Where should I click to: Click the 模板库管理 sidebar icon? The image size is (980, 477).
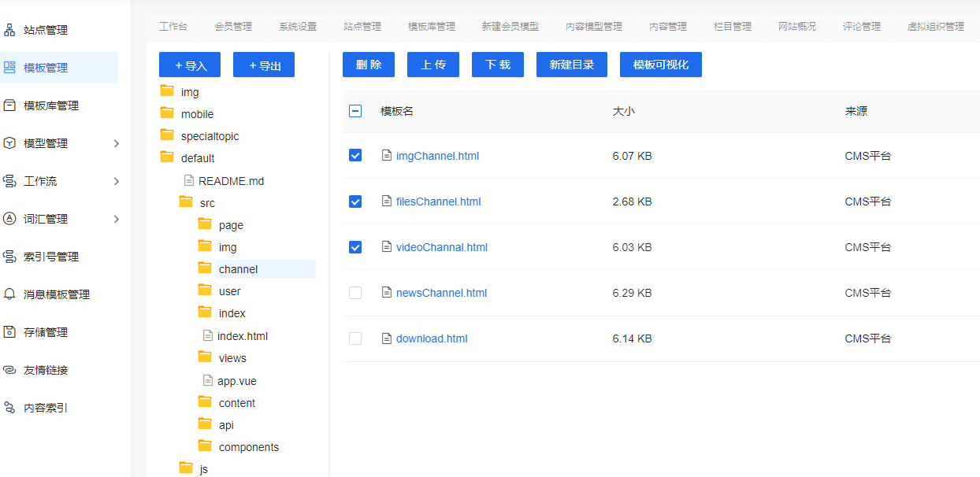pos(9,105)
